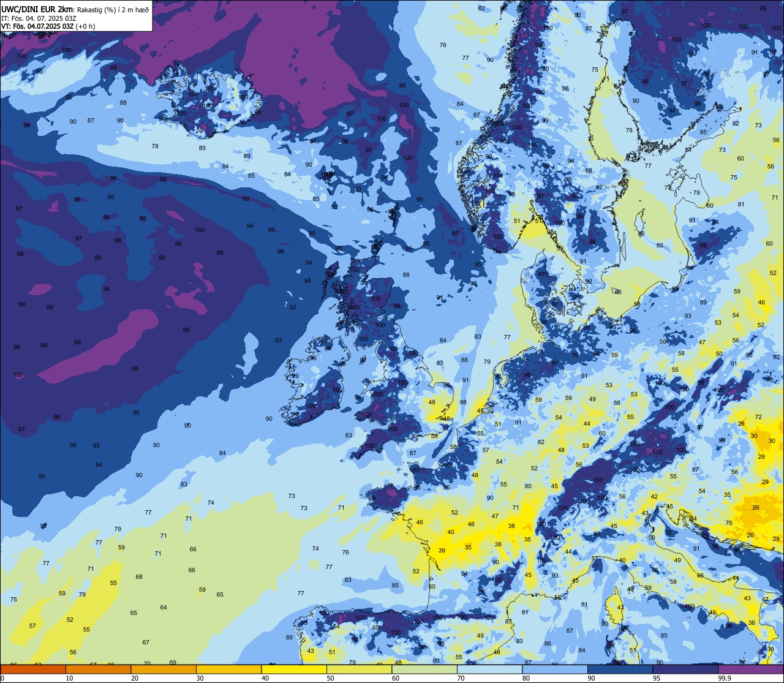Click the UWC/DINI EUR 2km title text
This screenshot has height=683, width=784.
pyautogui.click(x=37, y=9)
